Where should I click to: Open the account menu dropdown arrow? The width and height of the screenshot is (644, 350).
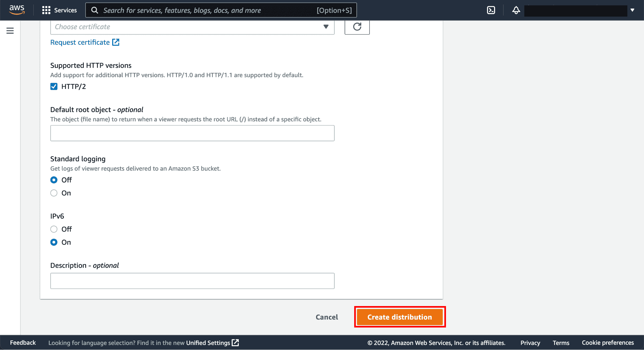click(632, 10)
